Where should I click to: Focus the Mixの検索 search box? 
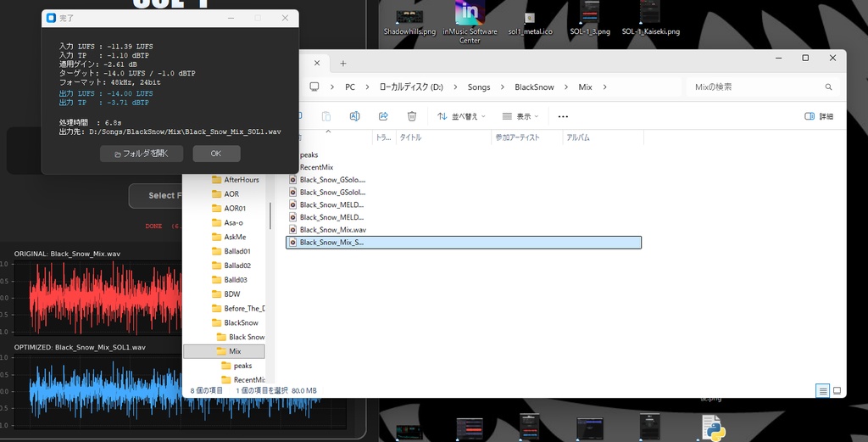[764, 87]
